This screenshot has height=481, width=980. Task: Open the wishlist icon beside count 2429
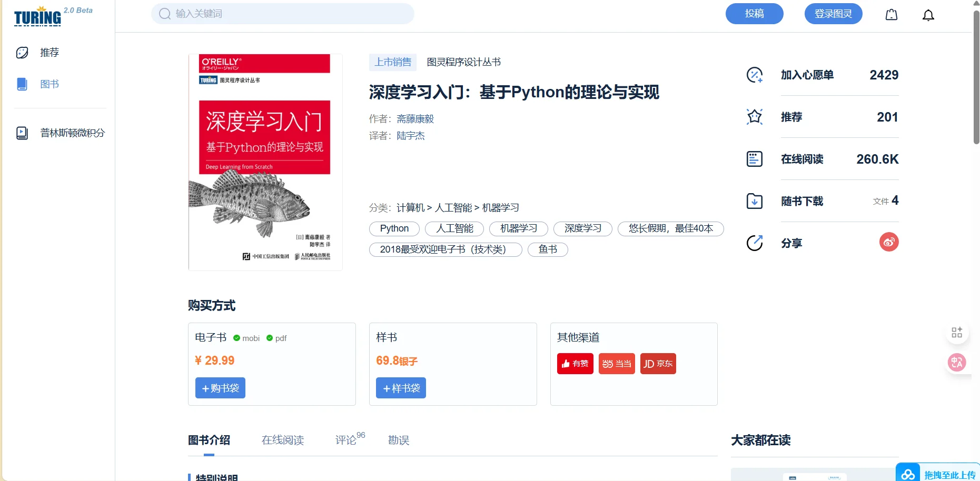[754, 75]
